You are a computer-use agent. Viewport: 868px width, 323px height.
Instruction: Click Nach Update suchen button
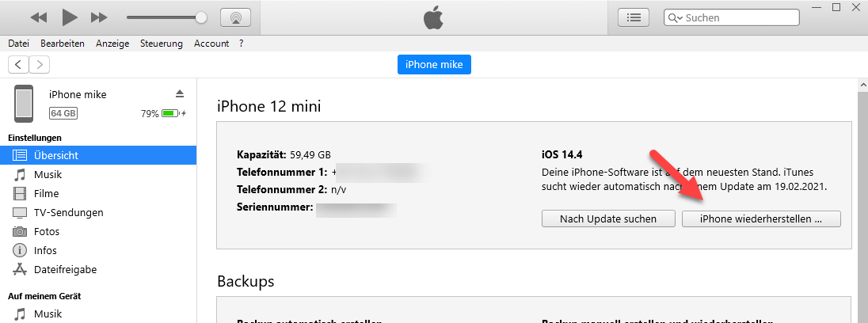[608, 218]
